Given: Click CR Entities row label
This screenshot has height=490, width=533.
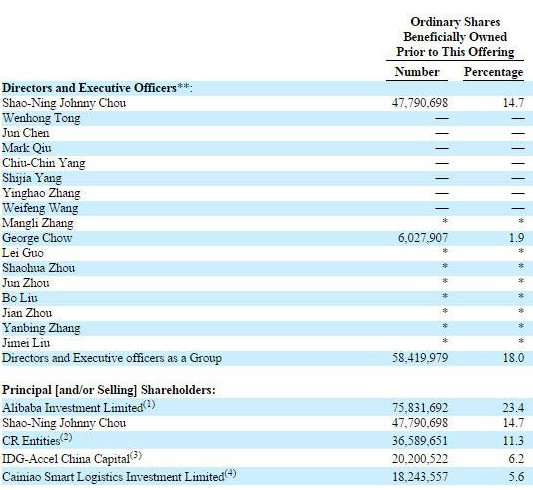Looking at the screenshot, I should point(37,440).
